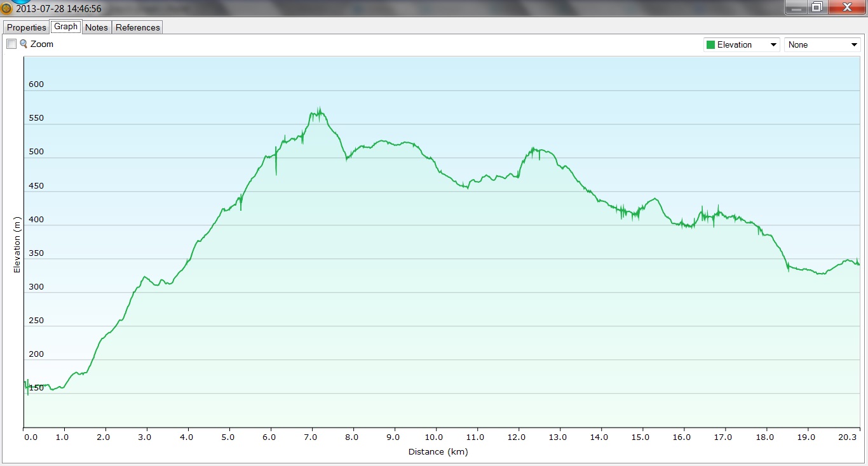Click the 600 elevation gridline label
The height and width of the screenshot is (466, 868).
(36, 84)
